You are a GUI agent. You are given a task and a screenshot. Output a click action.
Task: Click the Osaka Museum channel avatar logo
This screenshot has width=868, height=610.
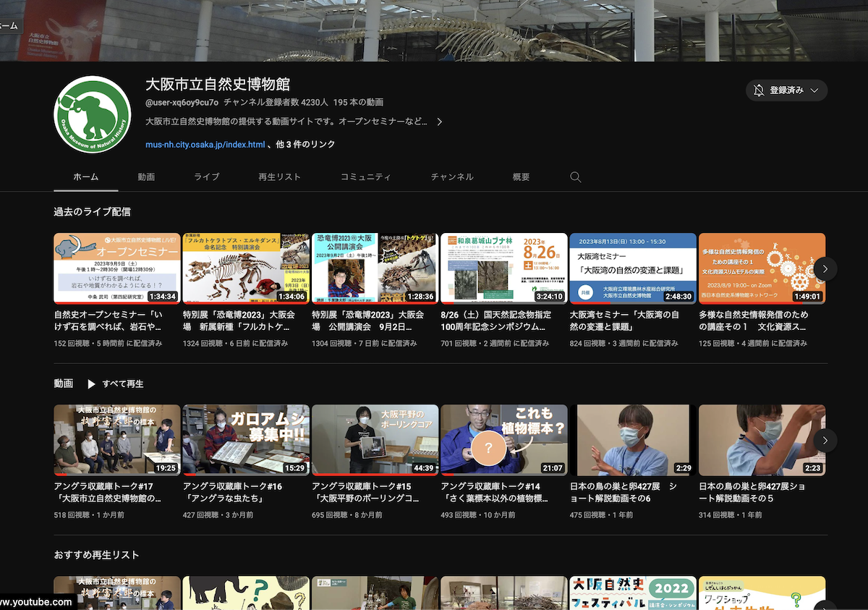pyautogui.click(x=92, y=114)
